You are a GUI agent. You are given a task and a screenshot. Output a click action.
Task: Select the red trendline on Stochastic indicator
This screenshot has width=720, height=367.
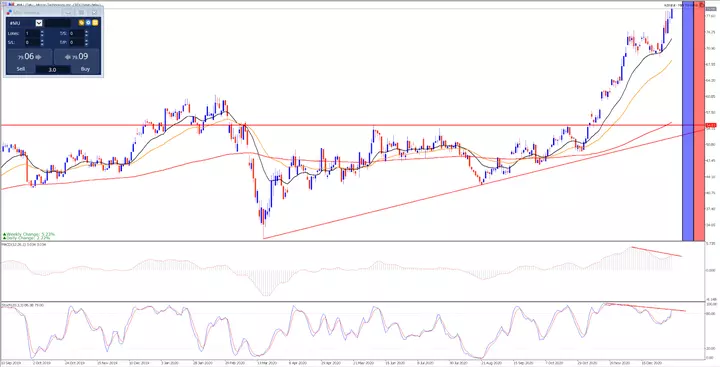click(646, 307)
